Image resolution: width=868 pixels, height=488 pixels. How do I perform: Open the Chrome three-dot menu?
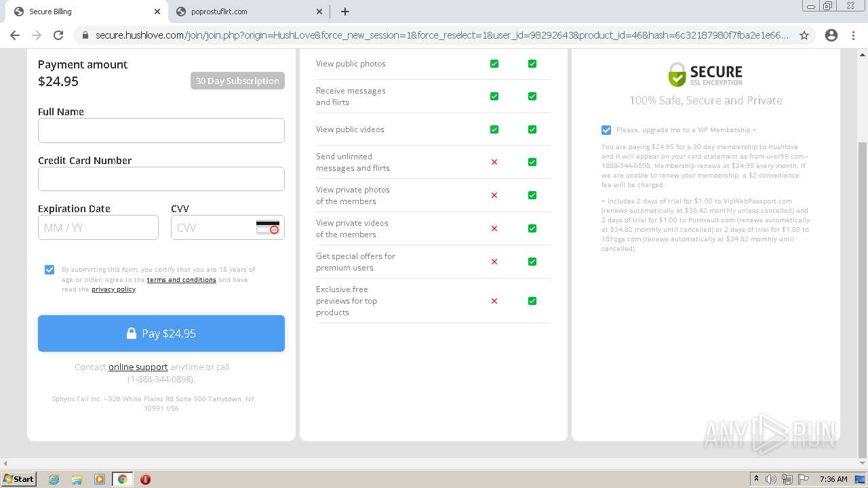[x=853, y=35]
